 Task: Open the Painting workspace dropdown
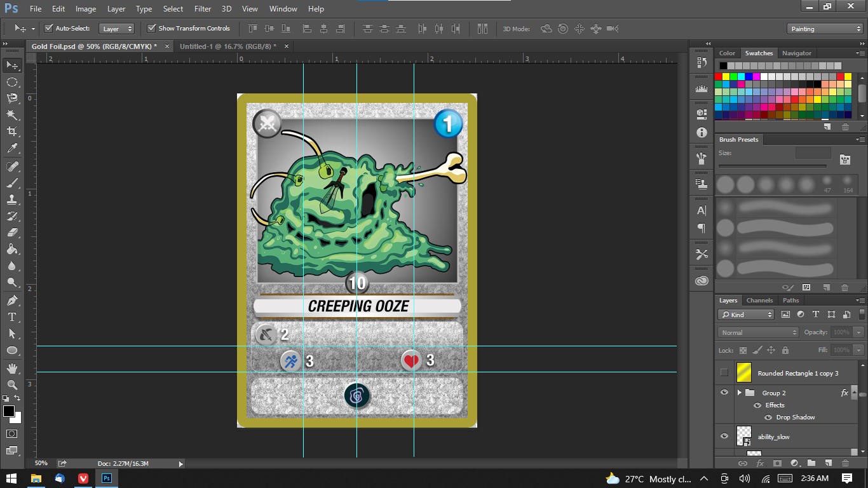(824, 29)
